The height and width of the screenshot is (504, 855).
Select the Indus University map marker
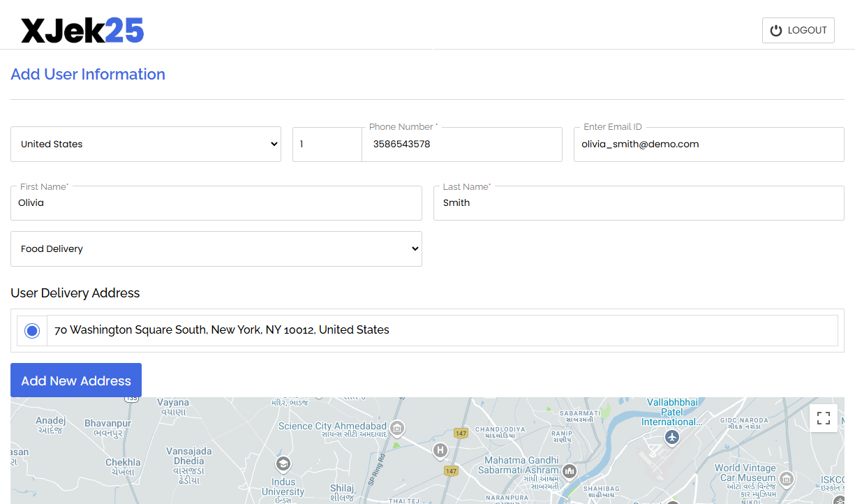coord(283,463)
